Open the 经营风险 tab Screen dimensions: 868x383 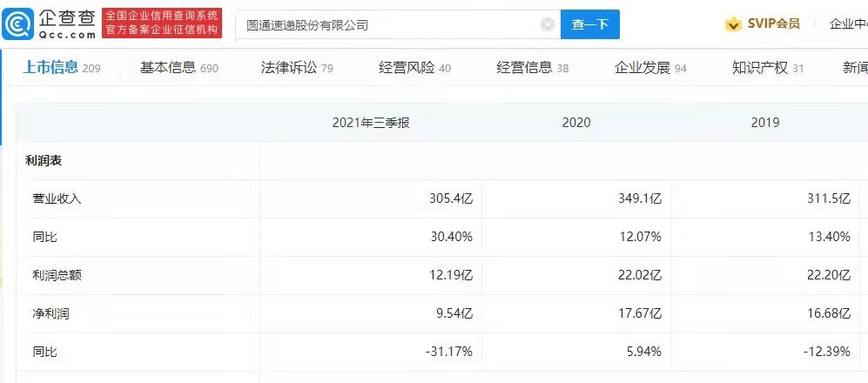[x=414, y=68]
